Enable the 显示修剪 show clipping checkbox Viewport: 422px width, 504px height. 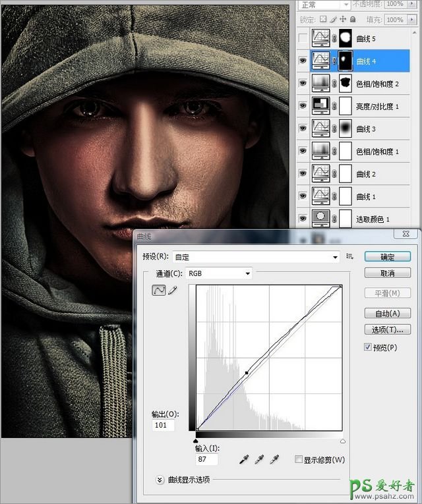tap(299, 460)
